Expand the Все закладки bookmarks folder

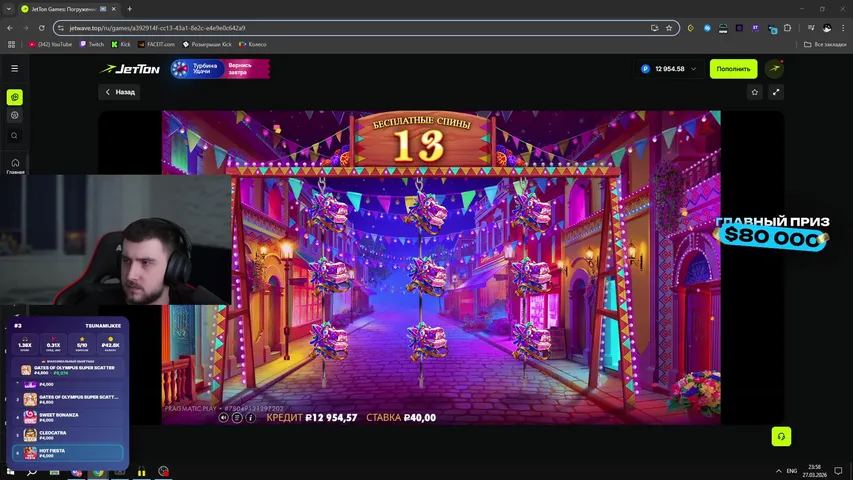click(825, 44)
